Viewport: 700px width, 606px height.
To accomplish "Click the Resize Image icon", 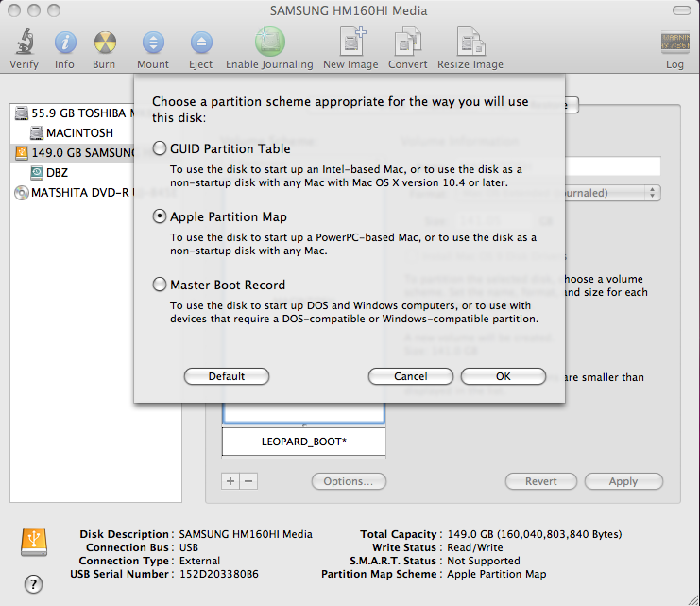I will (470, 42).
